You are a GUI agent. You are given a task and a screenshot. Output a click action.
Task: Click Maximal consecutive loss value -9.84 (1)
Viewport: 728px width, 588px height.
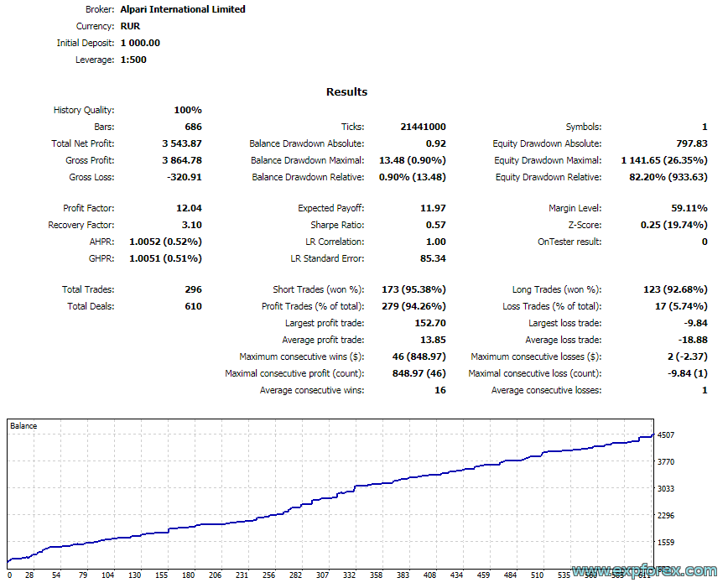coord(688,373)
